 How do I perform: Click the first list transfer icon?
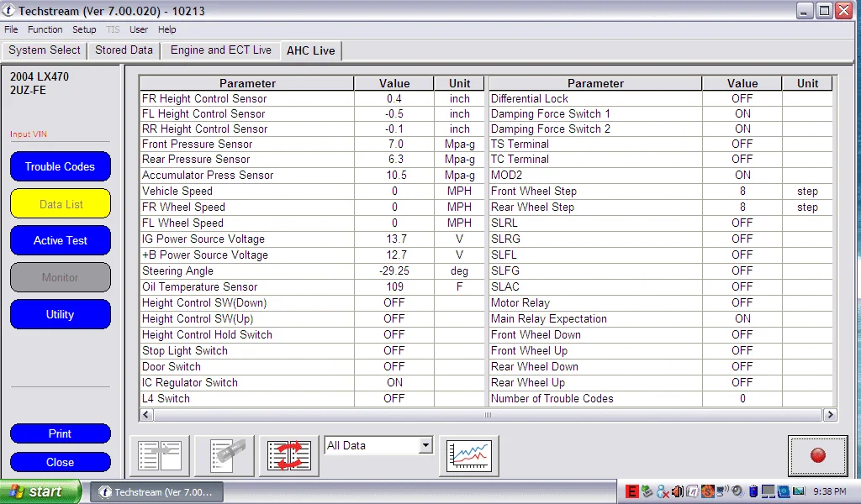pyautogui.click(x=160, y=455)
